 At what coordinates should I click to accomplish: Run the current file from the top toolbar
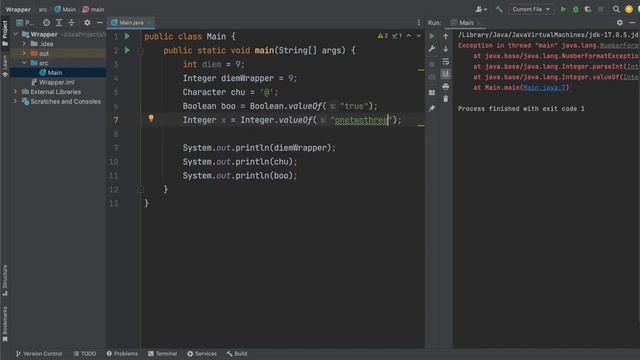tap(563, 9)
